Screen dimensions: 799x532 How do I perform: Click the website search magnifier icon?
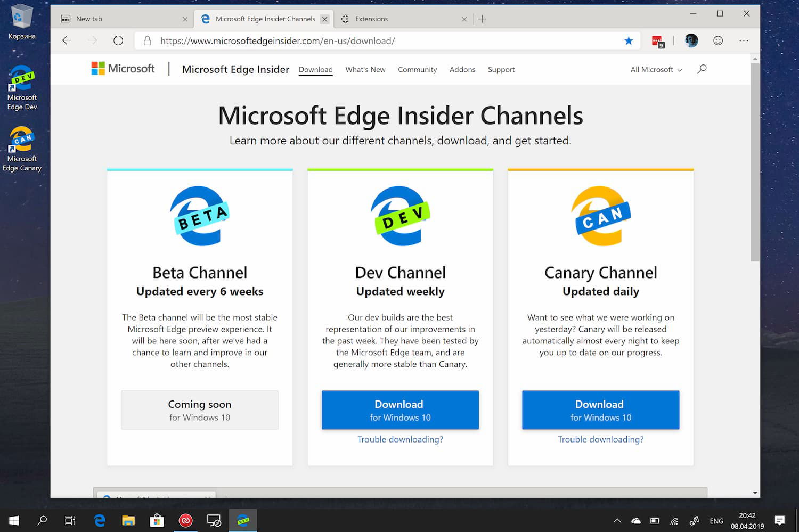coord(702,69)
